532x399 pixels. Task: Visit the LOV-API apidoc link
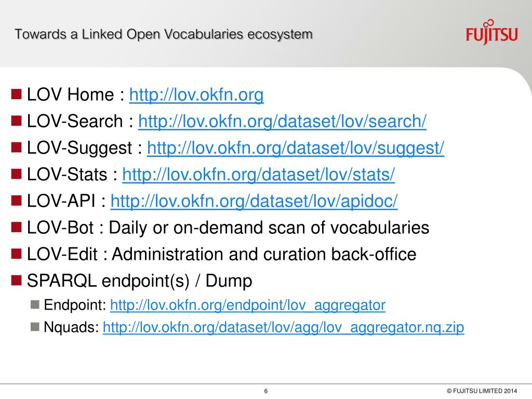coord(254,201)
